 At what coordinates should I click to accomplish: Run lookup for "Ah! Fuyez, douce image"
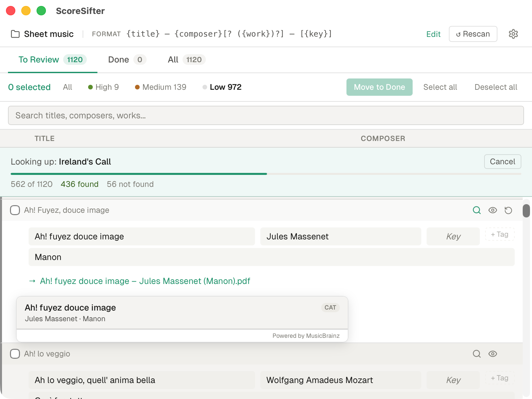(x=477, y=210)
